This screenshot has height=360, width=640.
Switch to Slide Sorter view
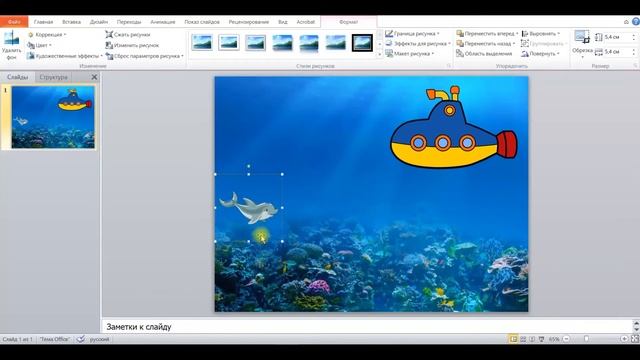(523, 339)
